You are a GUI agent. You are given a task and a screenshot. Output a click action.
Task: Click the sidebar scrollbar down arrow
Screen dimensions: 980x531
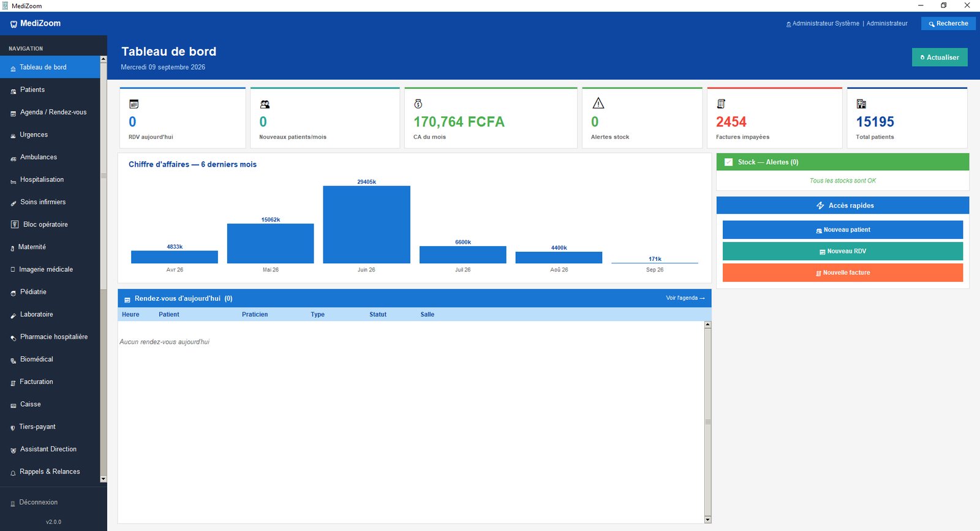pyautogui.click(x=104, y=479)
